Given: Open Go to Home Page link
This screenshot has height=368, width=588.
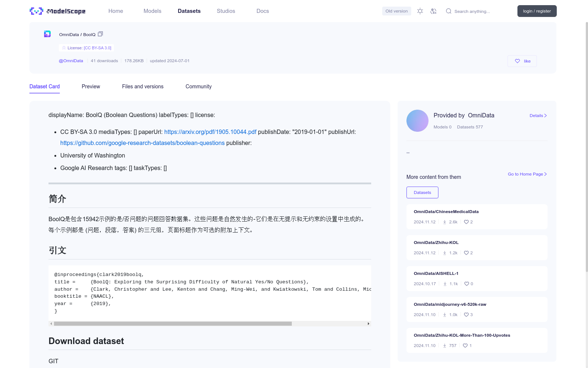Looking at the screenshot, I should pos(527,174).
